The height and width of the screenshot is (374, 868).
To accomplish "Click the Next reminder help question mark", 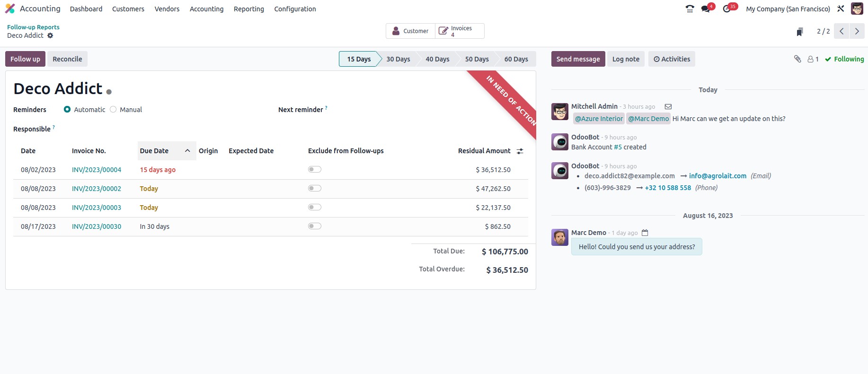I will click(x=326, y=108).
